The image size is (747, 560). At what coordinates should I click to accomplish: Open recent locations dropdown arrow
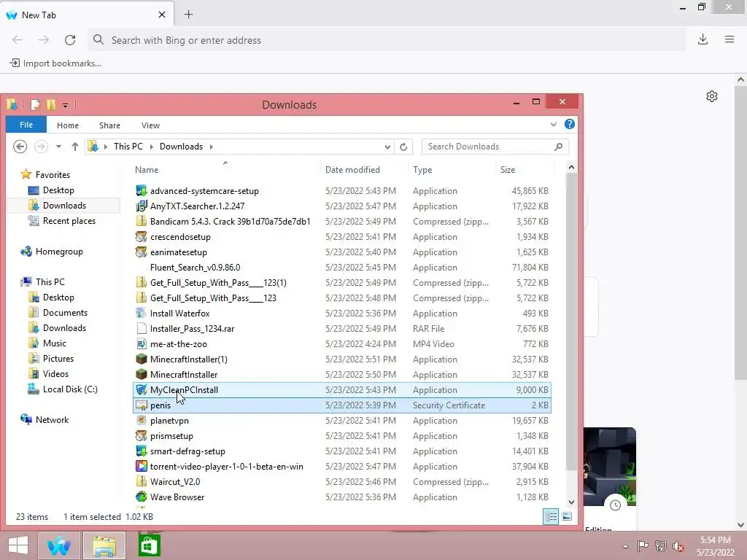(58, 147)
